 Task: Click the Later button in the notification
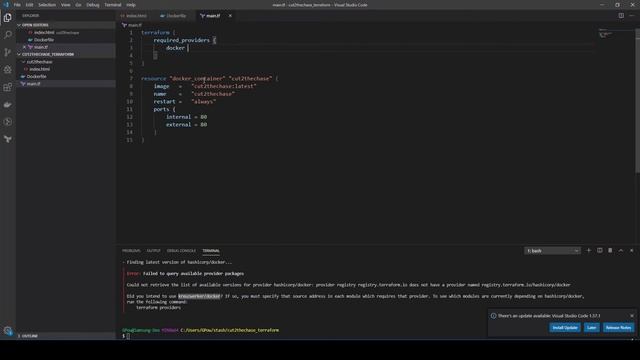click(591, 327)
